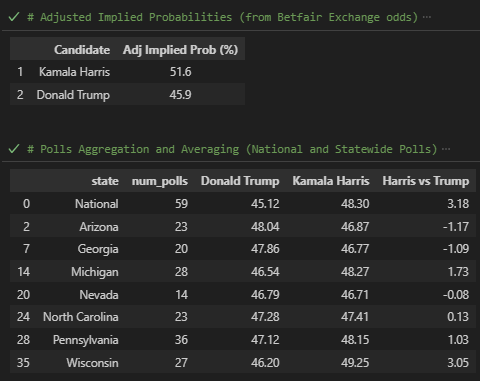Click the Donald Trump column header in polls table

240,181
